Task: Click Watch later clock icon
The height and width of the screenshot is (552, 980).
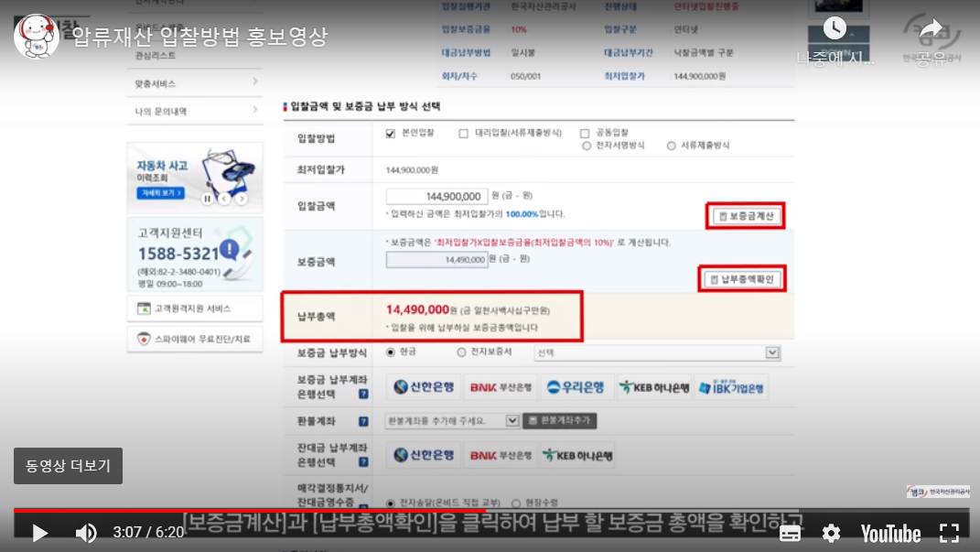Action: point(835,28)
